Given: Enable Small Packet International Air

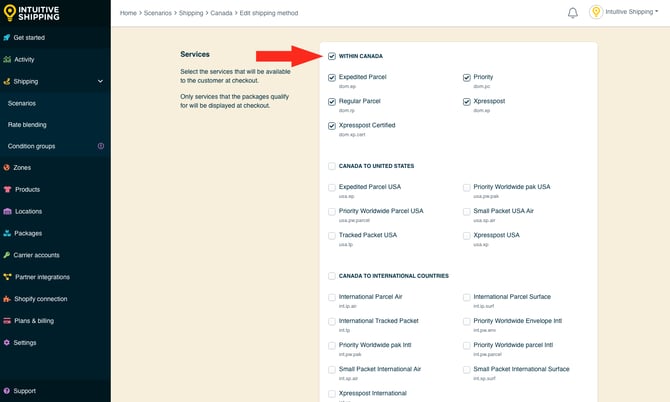Looking at the screenshot, I should pyautogui.click(x=332, y=370).
